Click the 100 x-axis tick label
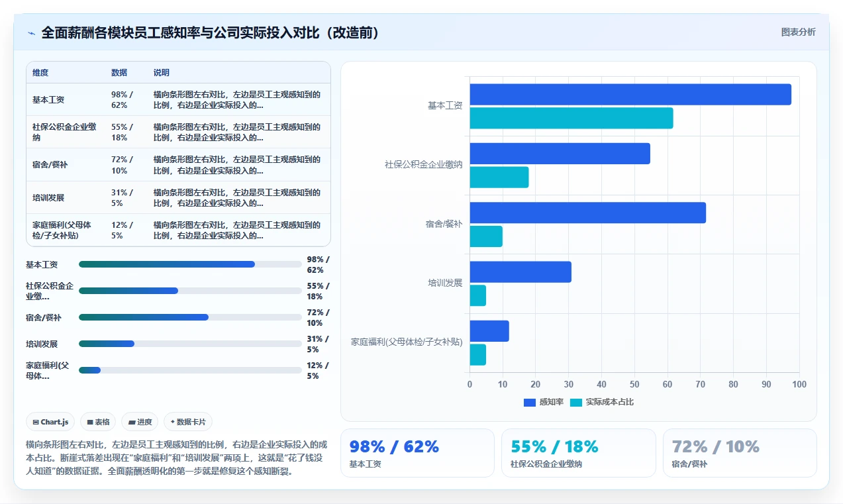The width and height of the screenshot is (843, 504). [x=799, y=384]
